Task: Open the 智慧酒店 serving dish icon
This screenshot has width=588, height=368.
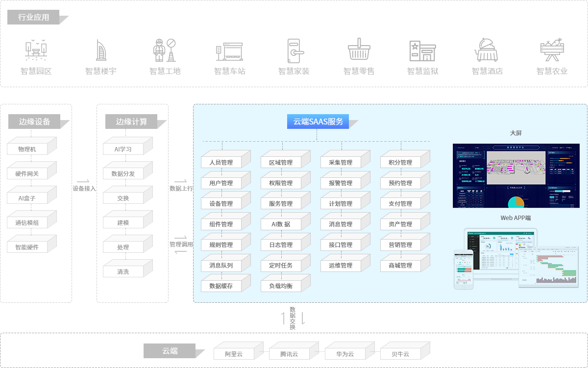Action: pos(487,49)
